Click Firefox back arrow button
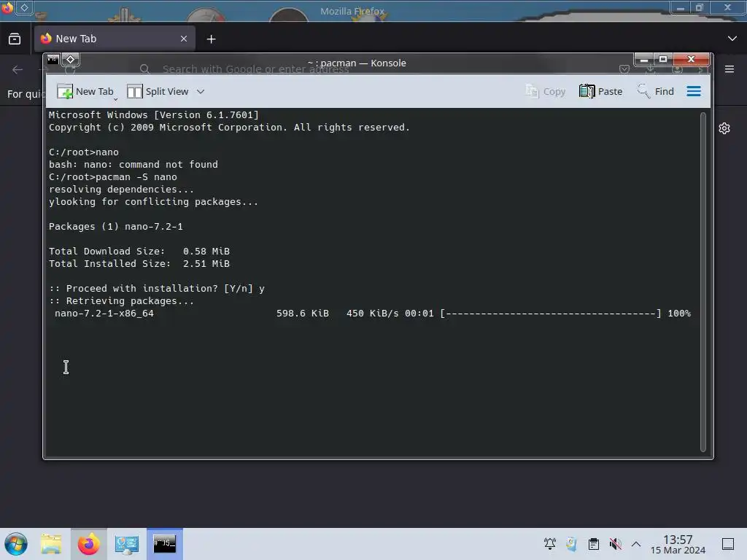Viewport: 747px width, 560px height. (x=18, y=70)
